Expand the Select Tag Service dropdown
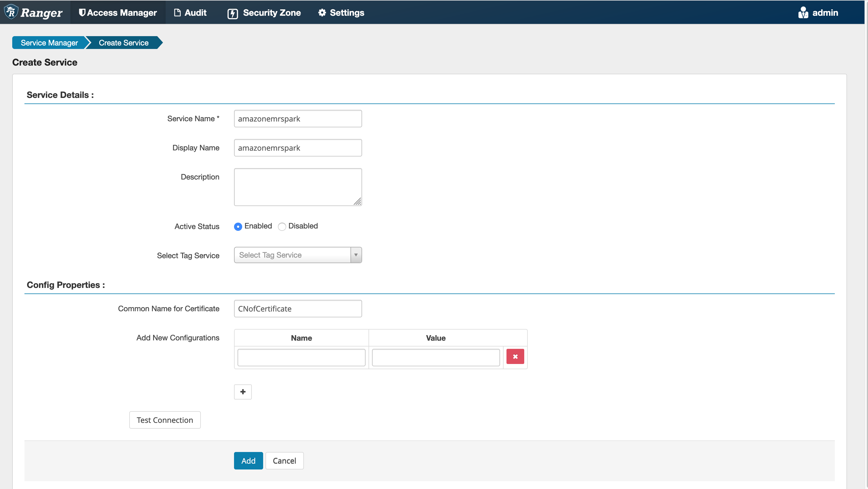 (x=355, y=255)
